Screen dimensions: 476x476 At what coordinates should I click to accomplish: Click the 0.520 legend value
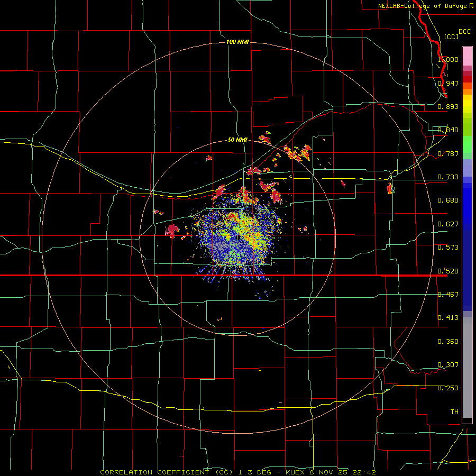pos(448,271)
